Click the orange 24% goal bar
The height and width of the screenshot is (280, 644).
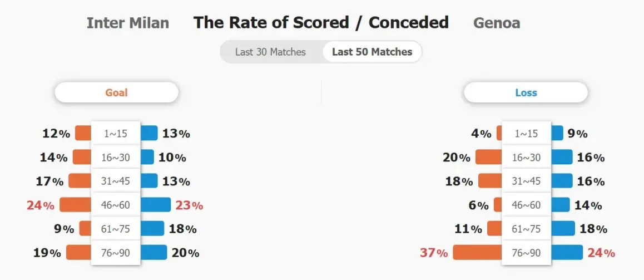click(76, 205)
